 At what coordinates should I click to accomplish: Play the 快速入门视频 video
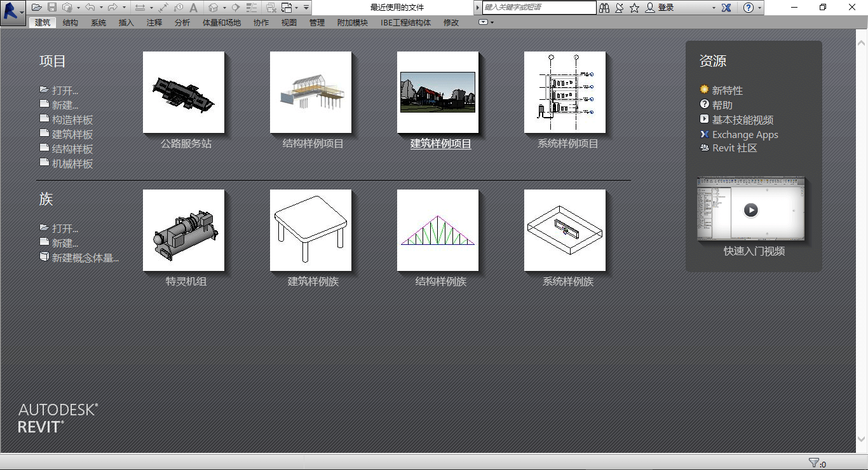751,210
